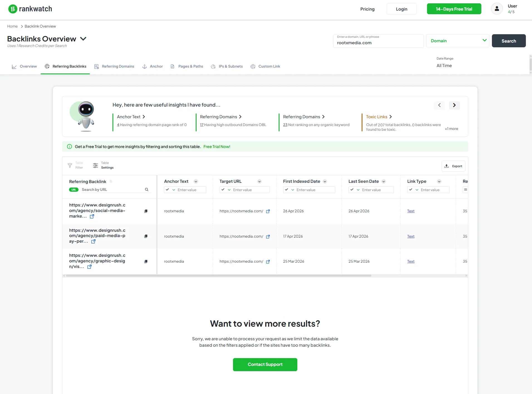Click the Search button
The image size is (532, 394).
point(509,41)
